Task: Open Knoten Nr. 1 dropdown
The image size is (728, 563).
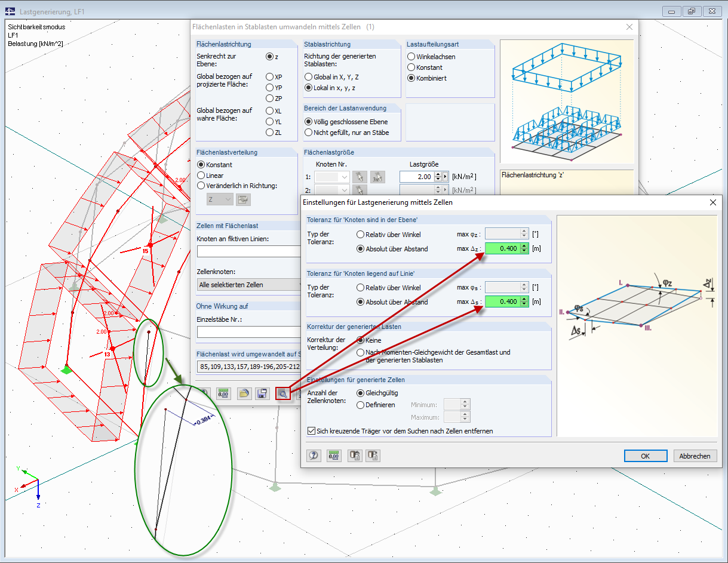Action: tap(343, 177)
